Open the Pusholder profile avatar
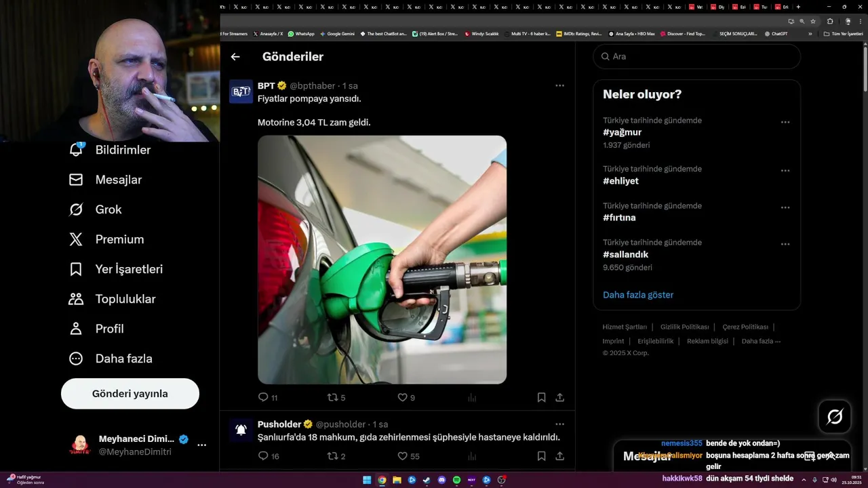This screenshot has height=488, width=868. click(x=241, y=430)
